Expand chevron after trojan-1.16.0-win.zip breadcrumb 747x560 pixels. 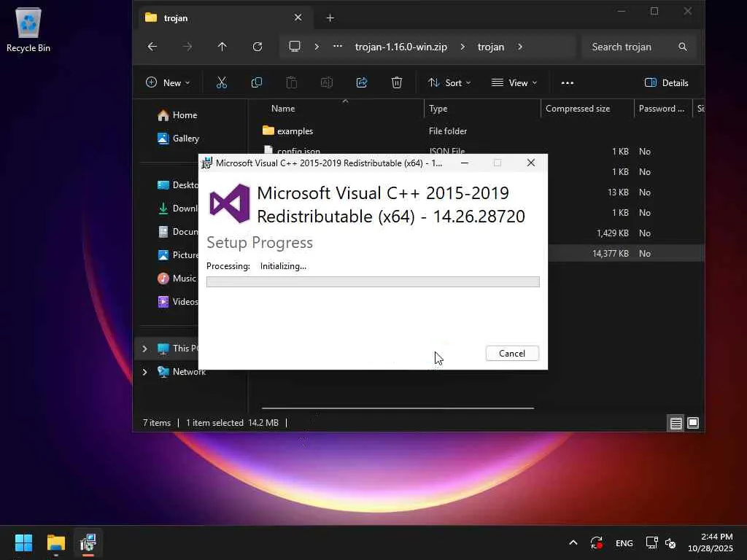(462, 47)
